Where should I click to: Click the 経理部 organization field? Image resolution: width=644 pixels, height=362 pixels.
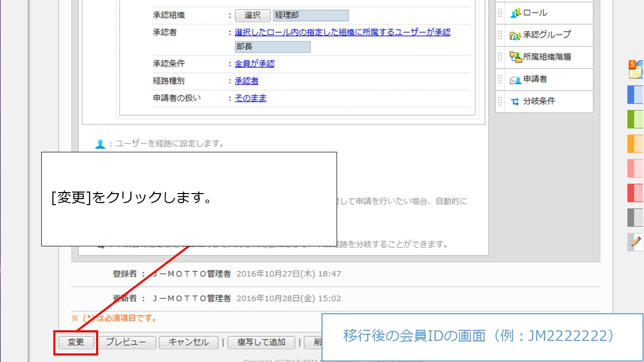tap(310, 16)
